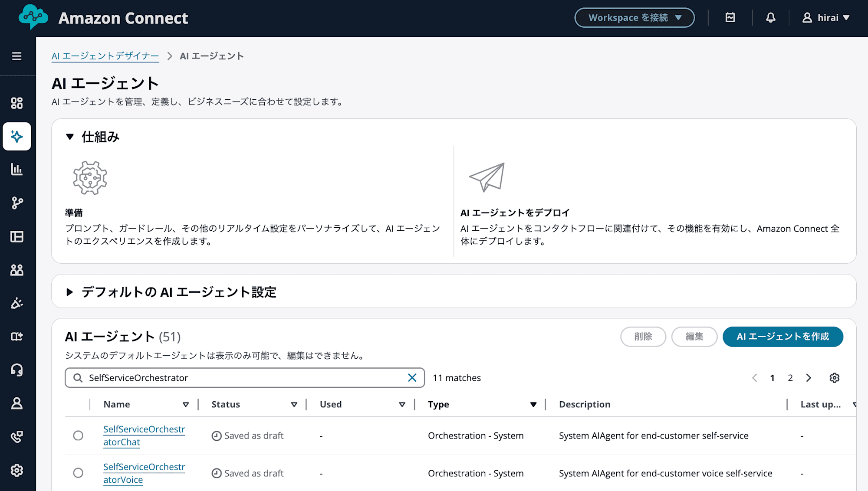Open the hirai user menu
The width and height of the screenshot is (868, 491).
[x=825, y=18]
